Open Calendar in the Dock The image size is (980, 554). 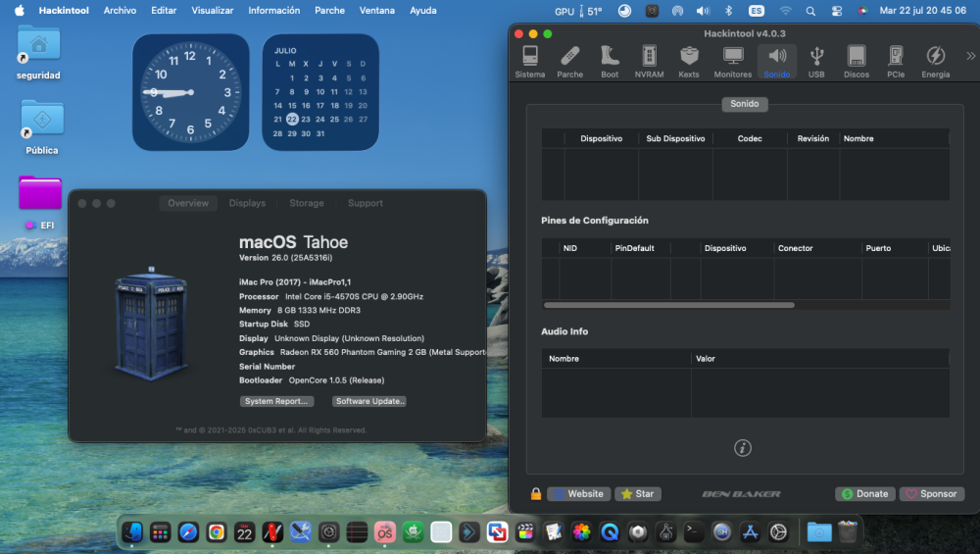(x=244, y=532)
